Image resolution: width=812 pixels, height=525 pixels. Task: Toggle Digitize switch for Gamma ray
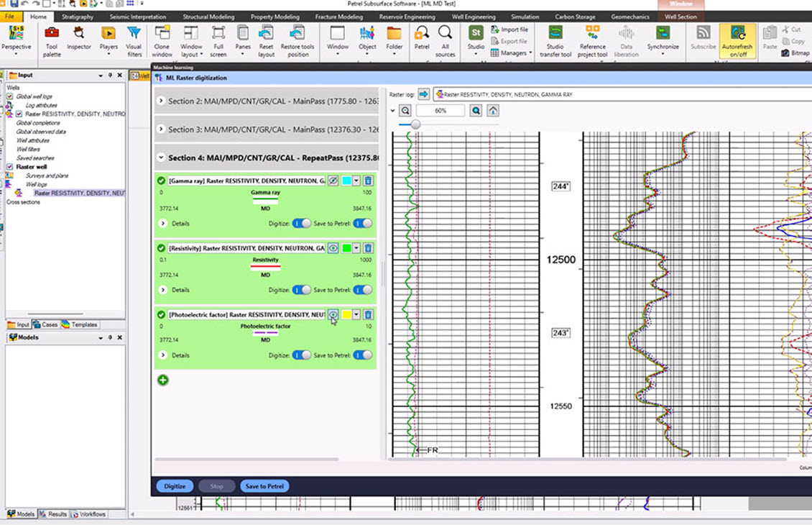(x=301, y=224)
